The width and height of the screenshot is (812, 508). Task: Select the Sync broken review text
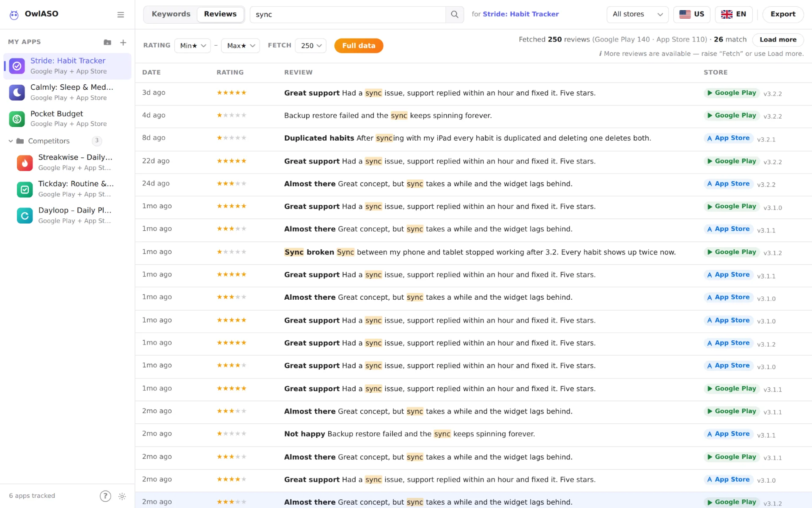[x=480, y=252]
